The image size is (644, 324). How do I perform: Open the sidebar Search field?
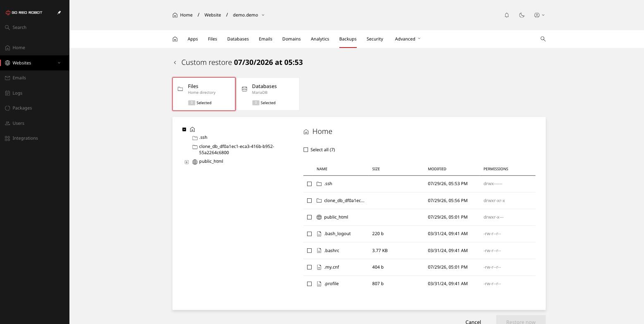point(35,27)
